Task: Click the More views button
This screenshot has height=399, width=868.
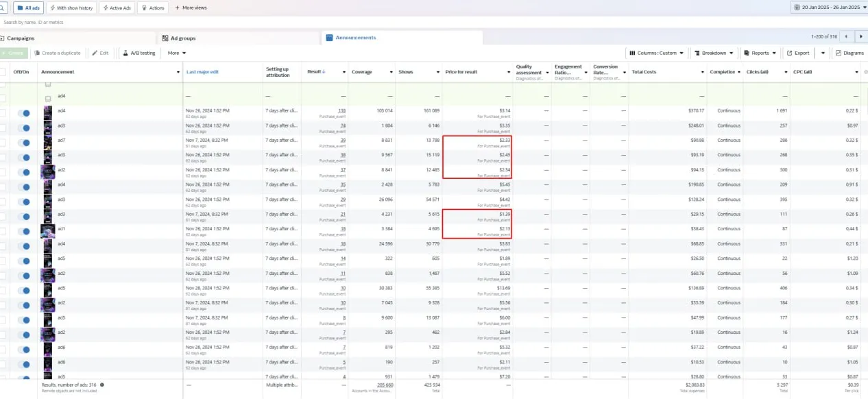Action: pos(191,8)
